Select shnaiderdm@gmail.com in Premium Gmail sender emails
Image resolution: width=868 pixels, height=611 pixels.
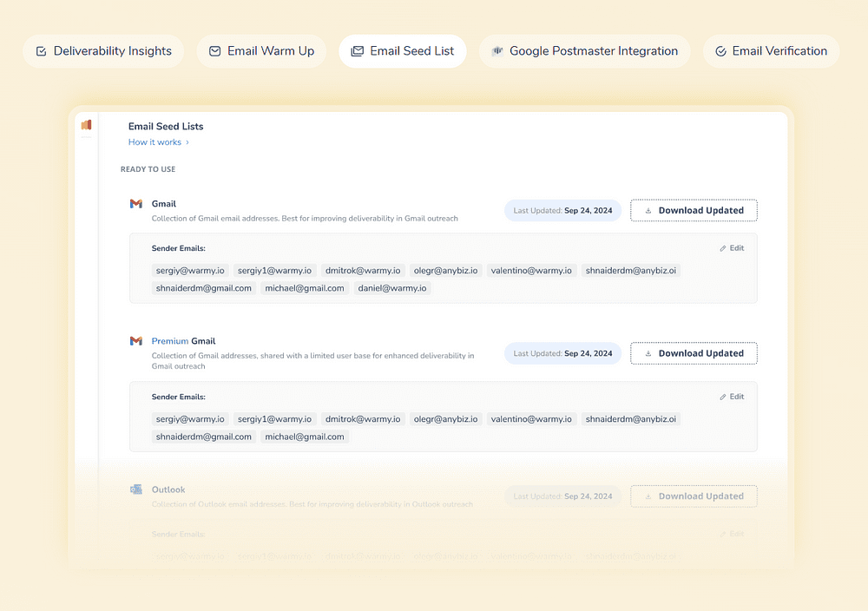[x=204, y=437]
